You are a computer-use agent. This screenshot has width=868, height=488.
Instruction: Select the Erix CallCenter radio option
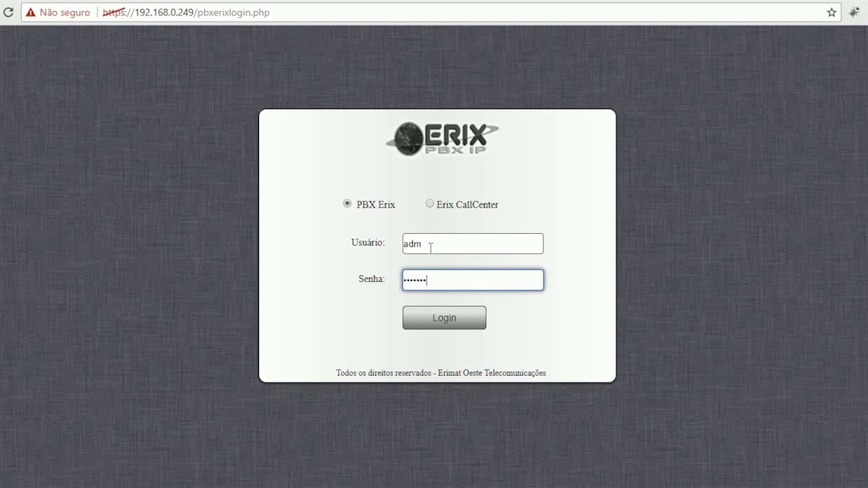click(429, 203)
